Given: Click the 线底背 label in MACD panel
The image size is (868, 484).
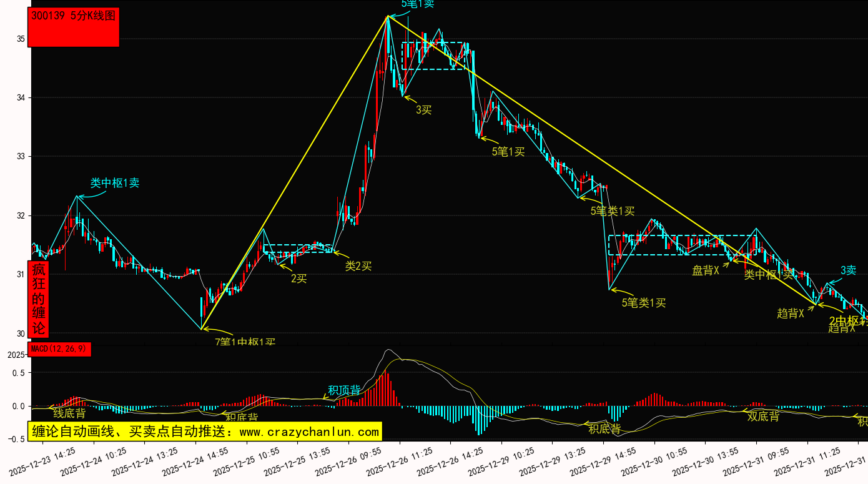Looking at the screenshot, I should click(69, 413).
